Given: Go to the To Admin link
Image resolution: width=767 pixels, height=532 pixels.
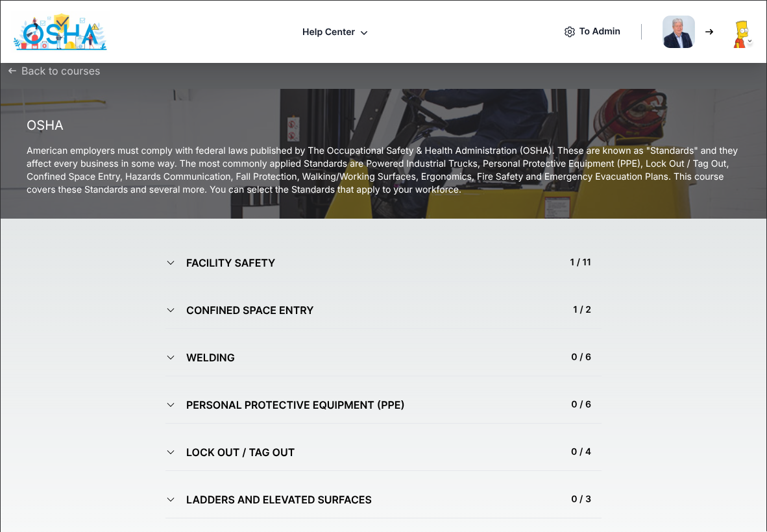Looking at the screenshot, I should [x=600, y=31].
